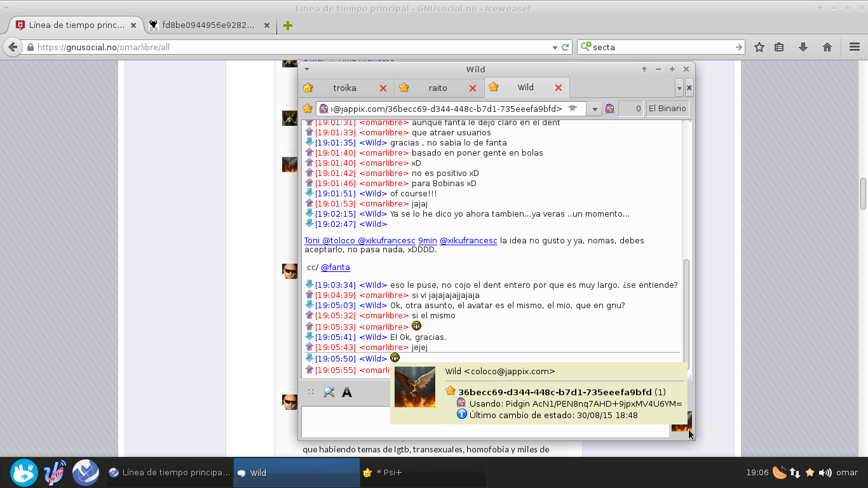Click the Pidgin icon next to counter
Viewport: 868px width, 488px height.
tap(610, 109)
